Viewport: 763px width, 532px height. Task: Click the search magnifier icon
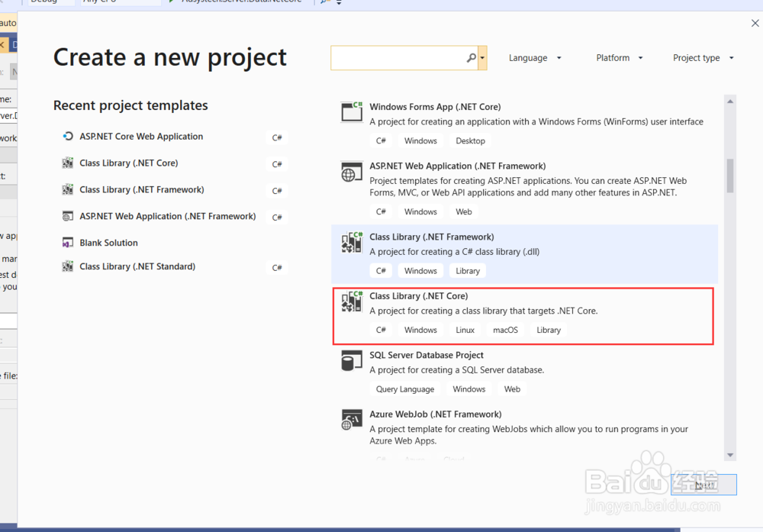point(471,58)
